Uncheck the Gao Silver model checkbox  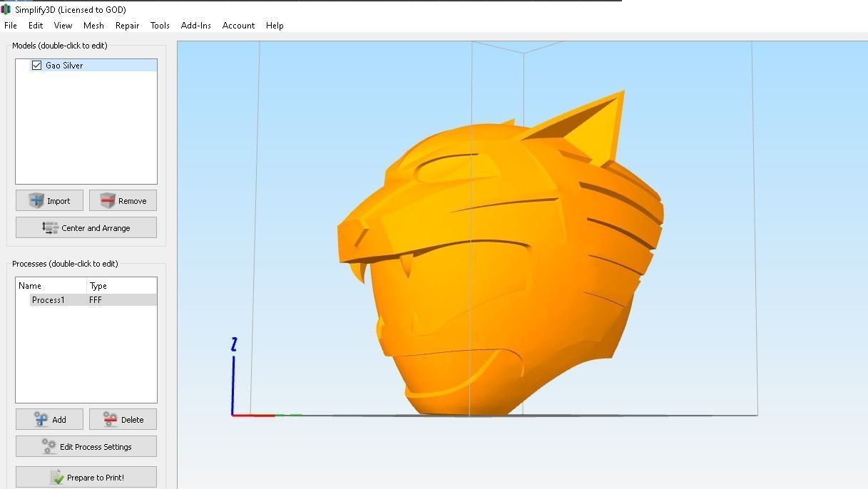pos(37,65)
